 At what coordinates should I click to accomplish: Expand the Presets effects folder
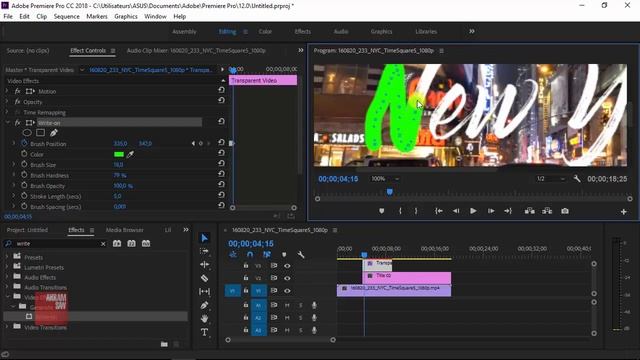pos(7,257)
